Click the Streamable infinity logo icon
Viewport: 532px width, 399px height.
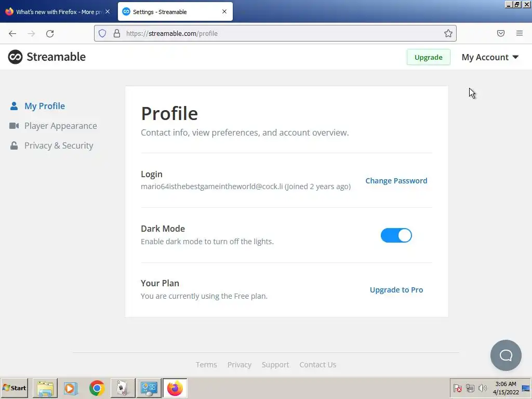(x=15, y=57)
